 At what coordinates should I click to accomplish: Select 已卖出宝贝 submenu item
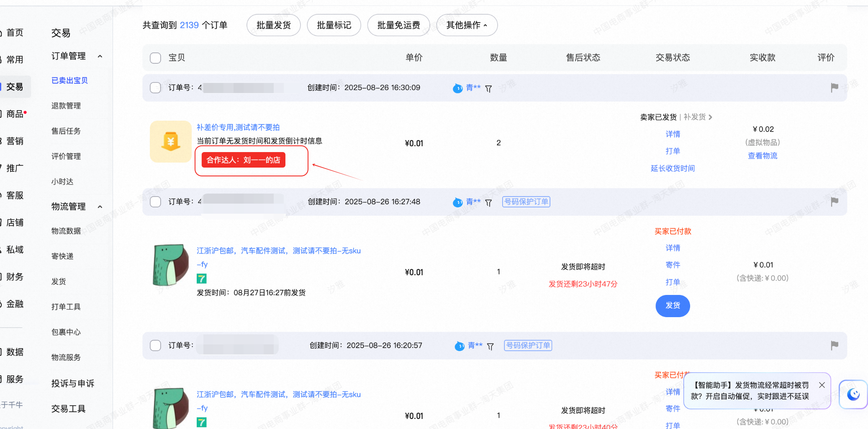[x=69, y=80]
